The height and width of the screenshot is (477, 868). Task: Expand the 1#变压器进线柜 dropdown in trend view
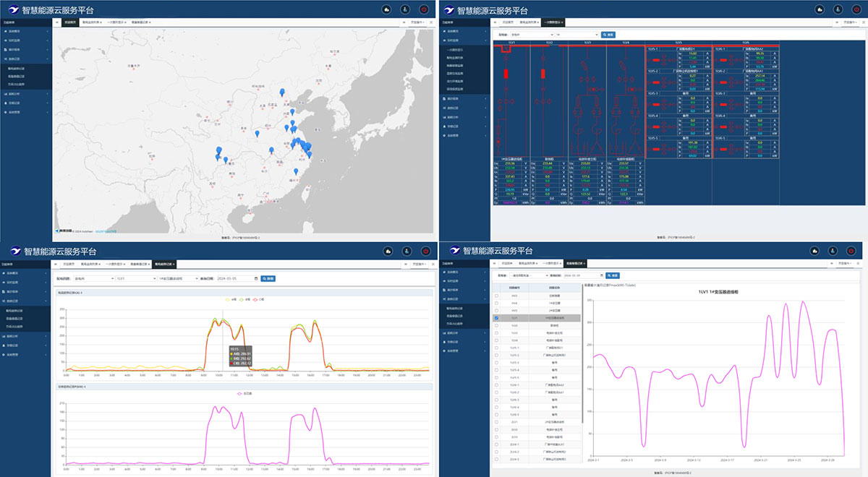click(x=178, y=278)
